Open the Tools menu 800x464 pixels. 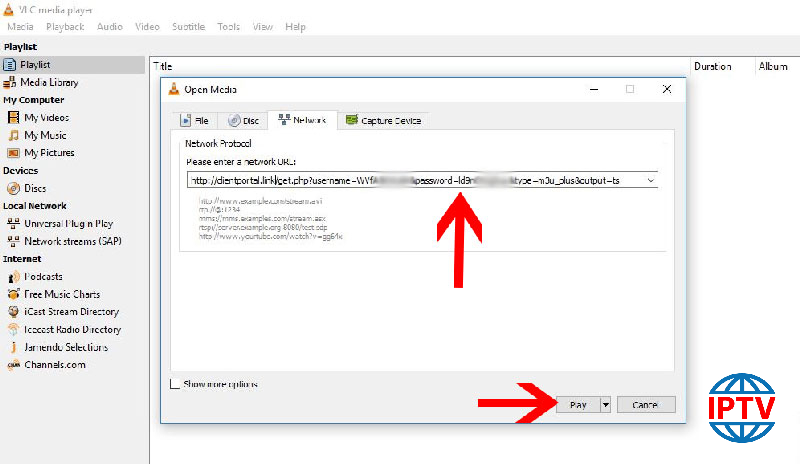(228, 26)
